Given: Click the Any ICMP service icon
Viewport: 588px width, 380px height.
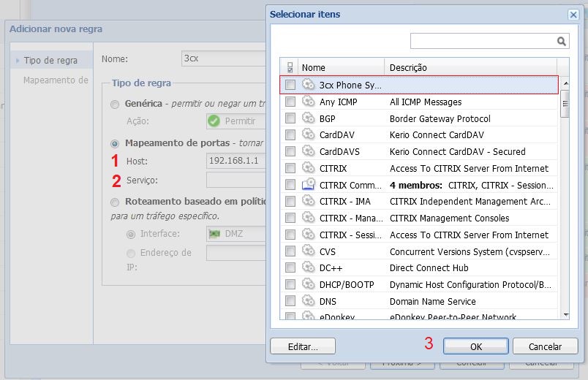Looking at the screenshot, I should [x=308, y=101].
